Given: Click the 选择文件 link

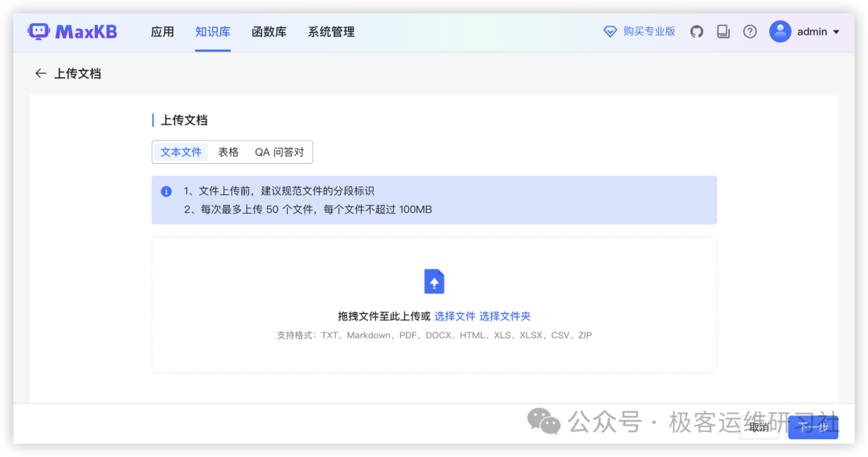Looking at the screenshot, I should click(455, 316).
